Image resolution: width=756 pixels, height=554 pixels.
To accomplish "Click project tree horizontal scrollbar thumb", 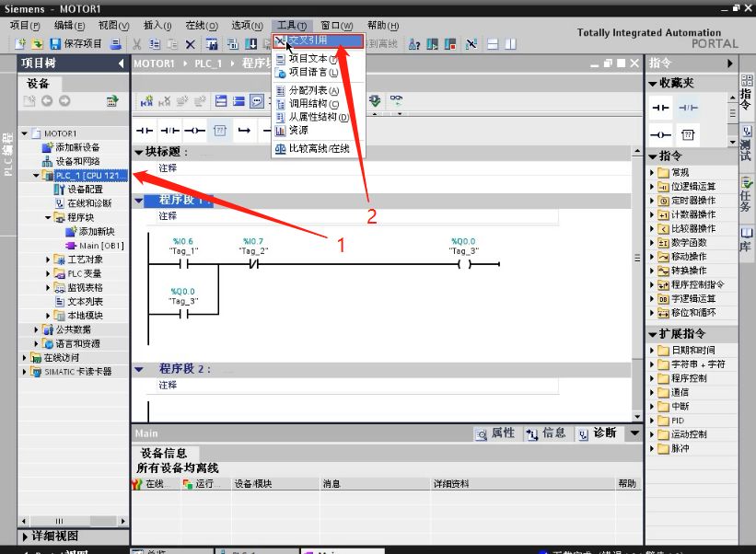I will pyautogui.click(x=60, y=521).
